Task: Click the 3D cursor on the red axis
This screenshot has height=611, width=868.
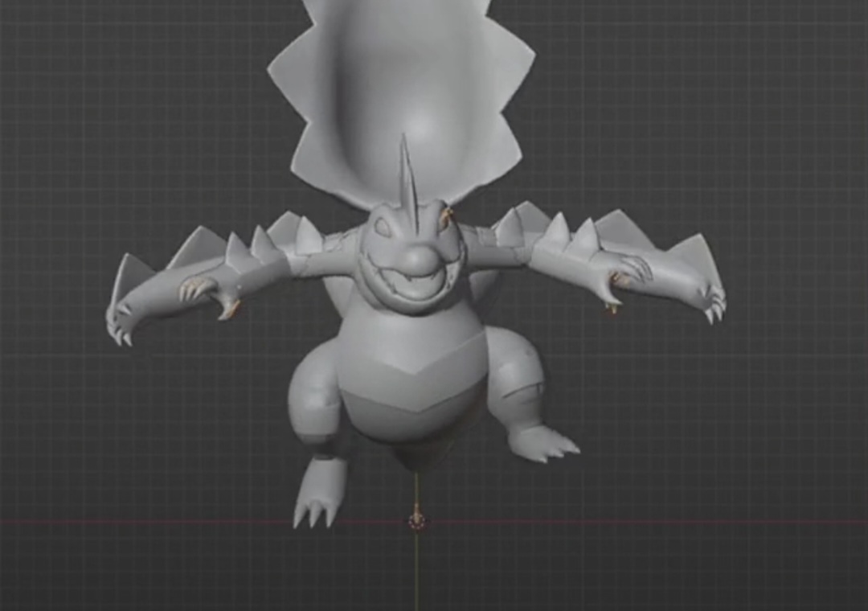Action: pos(416,521)
